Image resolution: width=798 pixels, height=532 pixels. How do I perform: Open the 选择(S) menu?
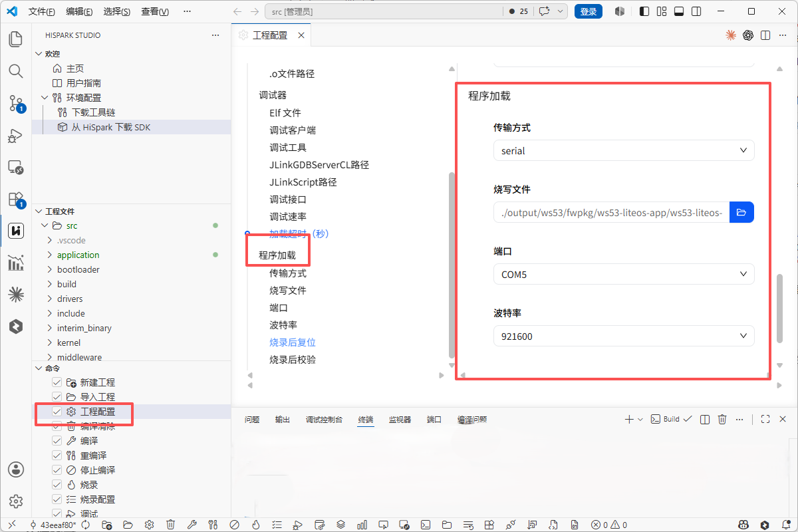click(117, 11)
